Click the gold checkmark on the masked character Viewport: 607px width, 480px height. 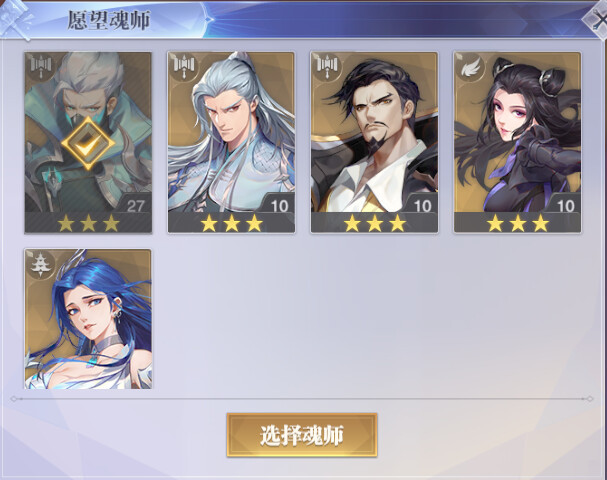88,143
